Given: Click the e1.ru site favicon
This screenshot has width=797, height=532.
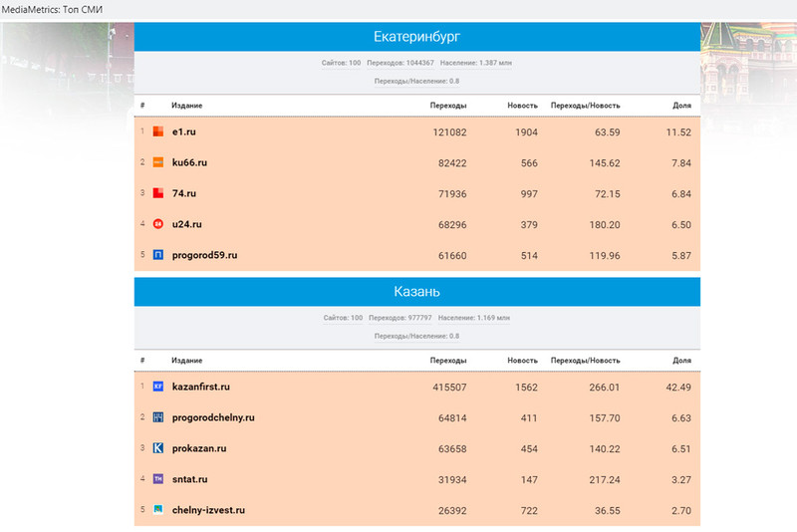Looking at the screenshot, I should point(157,132).
